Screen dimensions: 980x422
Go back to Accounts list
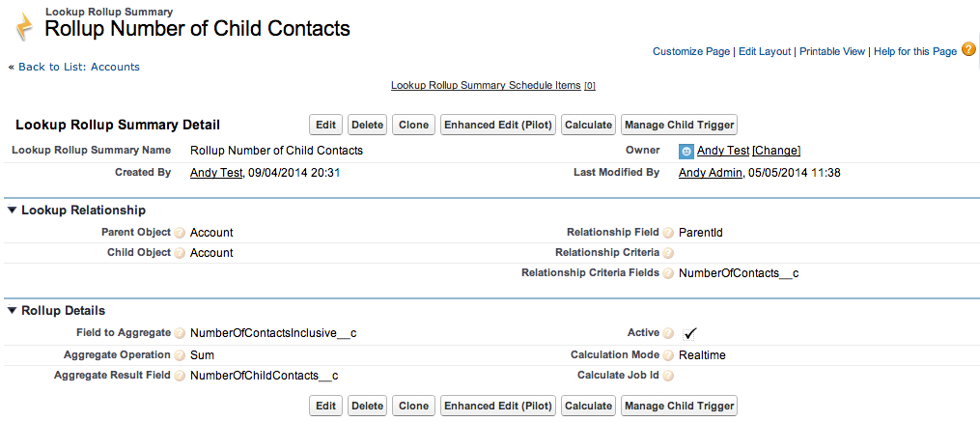click(x=79, y=67)
